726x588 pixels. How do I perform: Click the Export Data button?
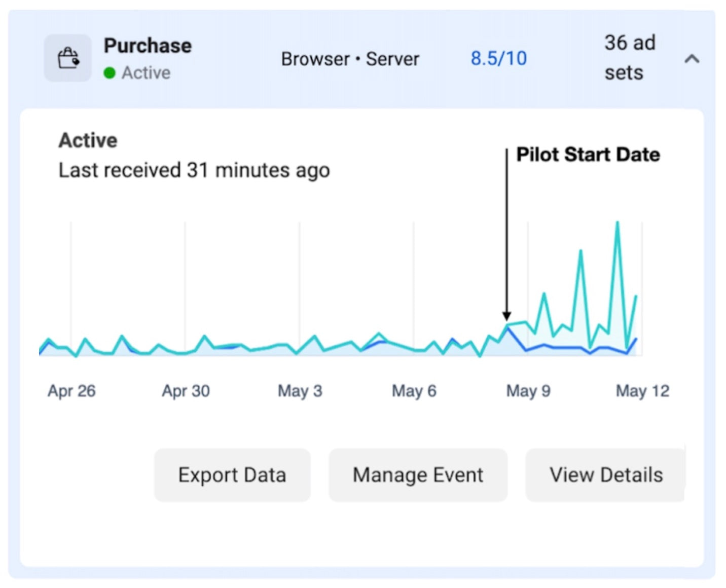click(232, 475)
